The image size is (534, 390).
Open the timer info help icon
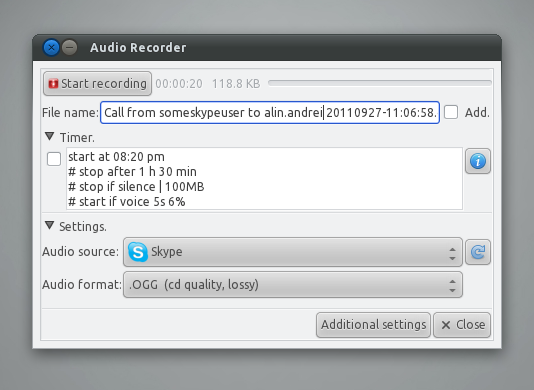coord(478,161)
